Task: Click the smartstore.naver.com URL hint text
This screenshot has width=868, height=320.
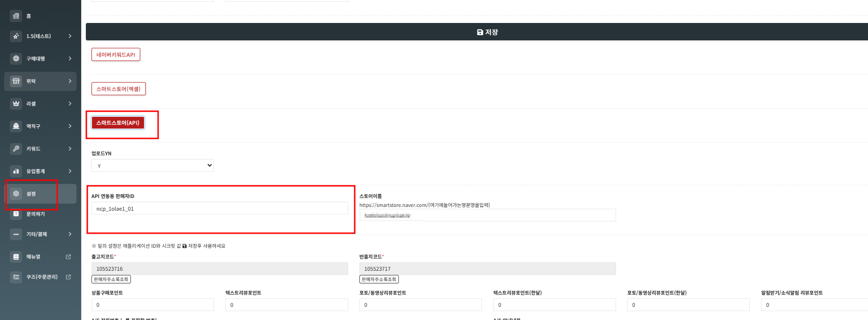Action: point(425,205)
